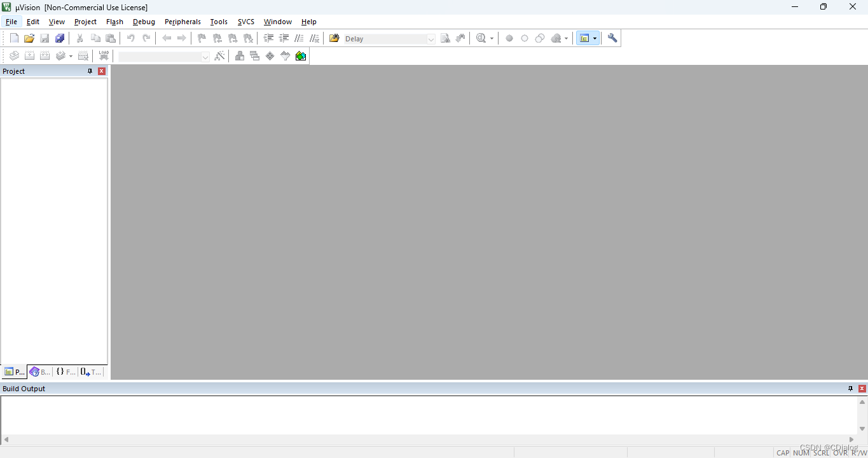Toggle the Project Window layout button
Viewport: 868px width, 458px height.
coord(584,38)
